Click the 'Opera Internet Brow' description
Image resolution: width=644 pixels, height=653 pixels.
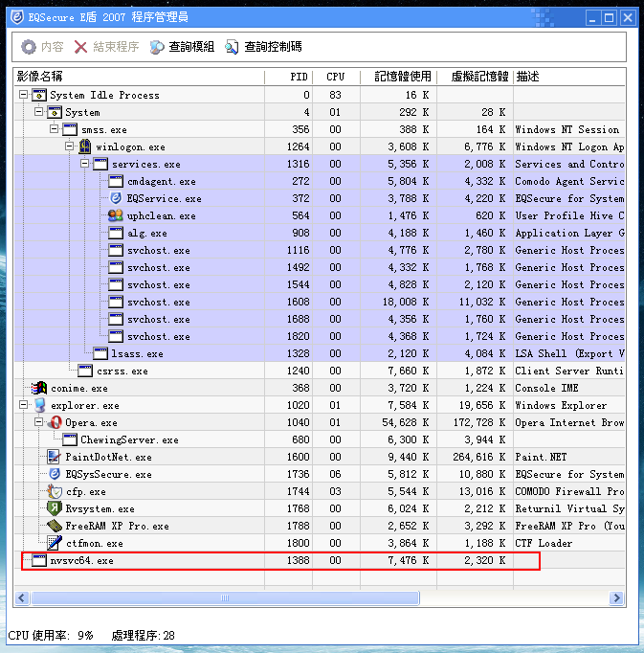[569, 422]
